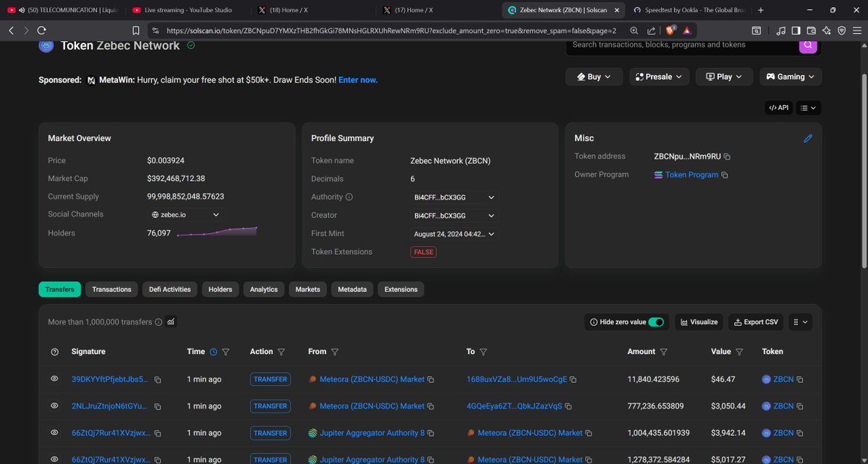Open the list view dropdown beside API
Image resolution: width=868 pixels, height=464 pixels.
click(809, 108)
